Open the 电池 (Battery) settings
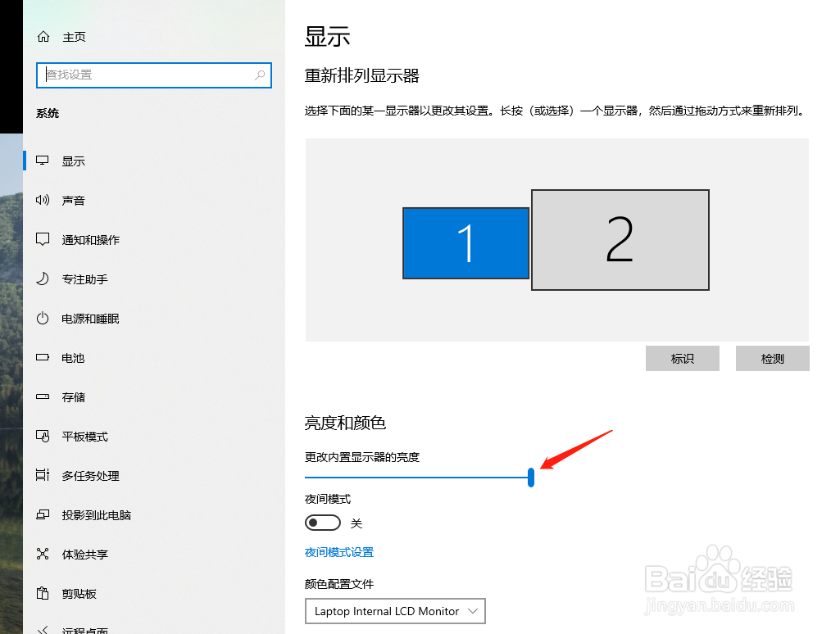 [x=74, y=357]
